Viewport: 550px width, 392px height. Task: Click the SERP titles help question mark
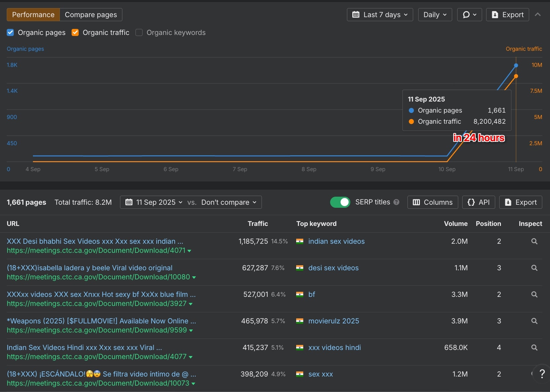tap(397, 202)
